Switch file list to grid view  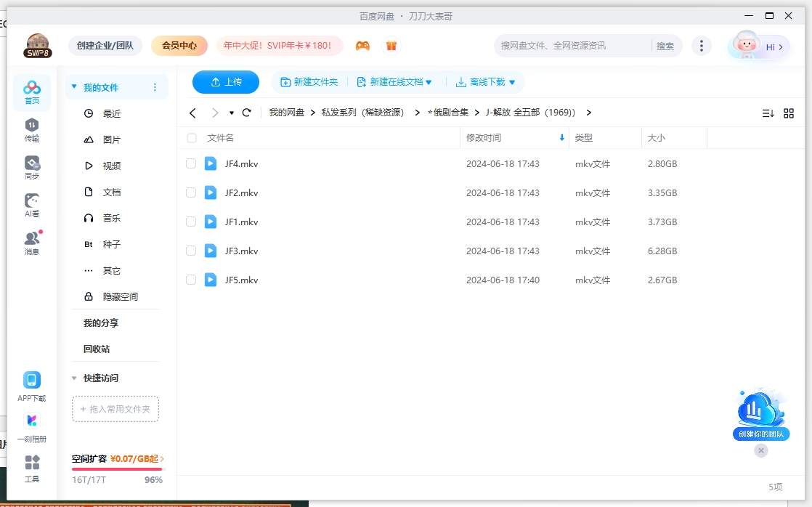click(x=789, y=113)
